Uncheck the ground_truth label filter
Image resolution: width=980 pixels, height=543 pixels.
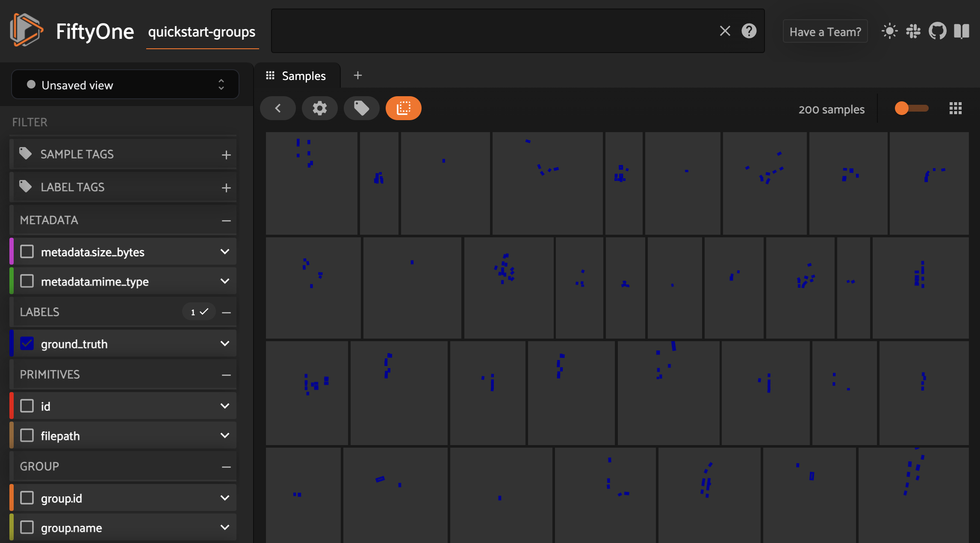click(27, 343)
